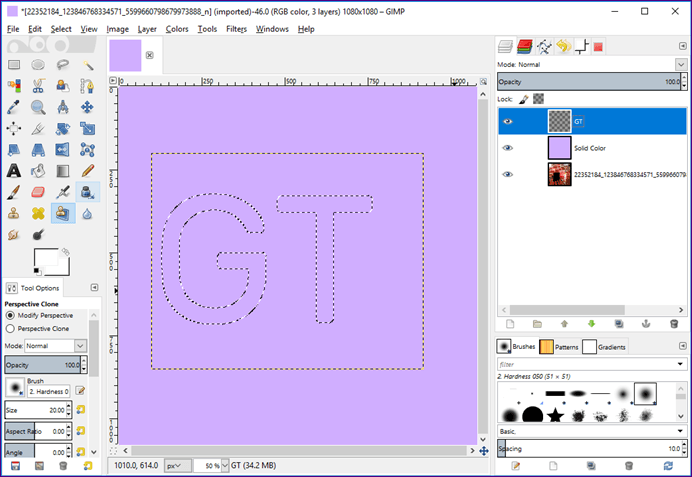Select the Heal tool
The width and height of the screenshot is (692, 477).
(38, 214)
